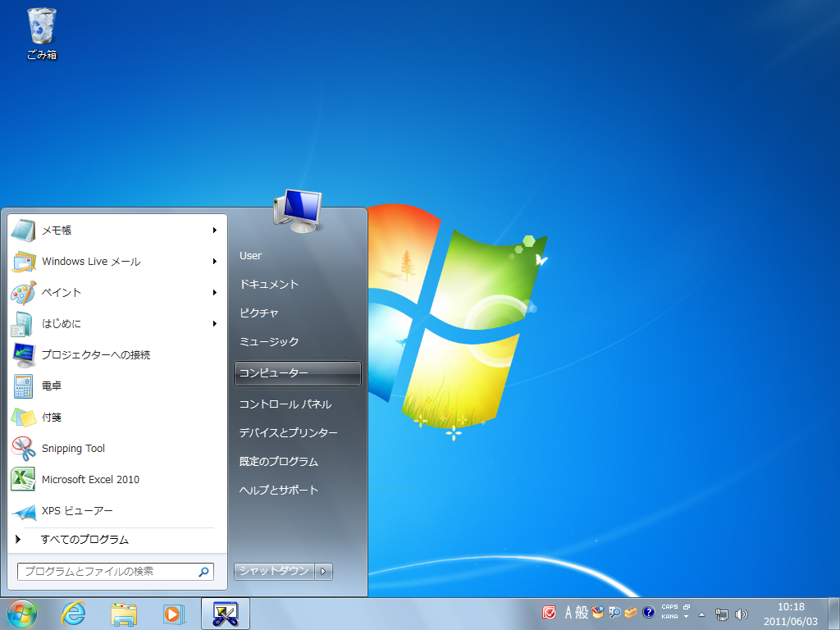The width and height of the screenshot is (840, 630).
Task: Expand メモ帳 jump list arrow
Action: click(x=214, y=231)
